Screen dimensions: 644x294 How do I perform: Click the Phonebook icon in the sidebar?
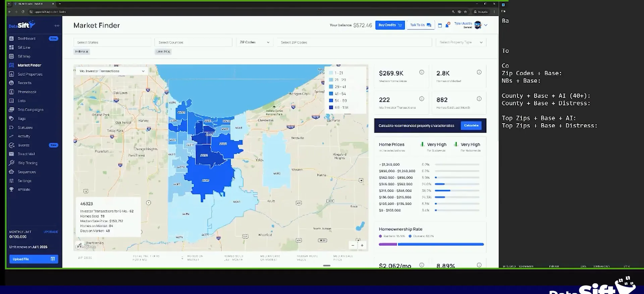(x=11, y=92)
